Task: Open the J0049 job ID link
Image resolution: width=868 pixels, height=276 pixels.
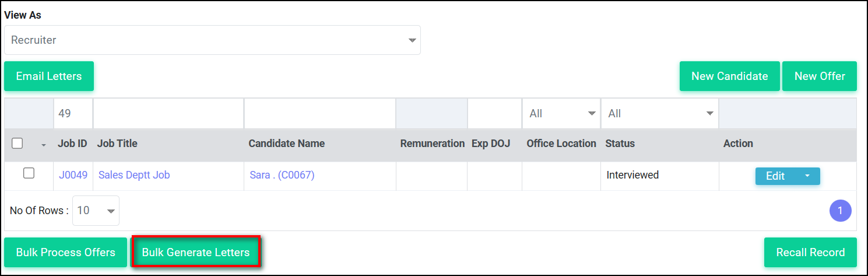Action: (73, 174)
